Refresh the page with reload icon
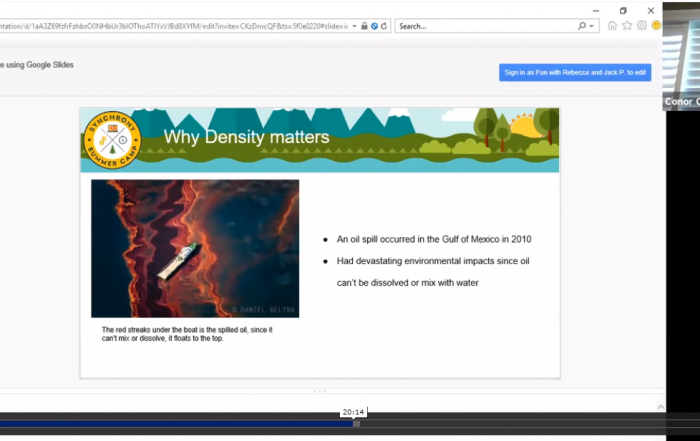 tap(384, 25)
